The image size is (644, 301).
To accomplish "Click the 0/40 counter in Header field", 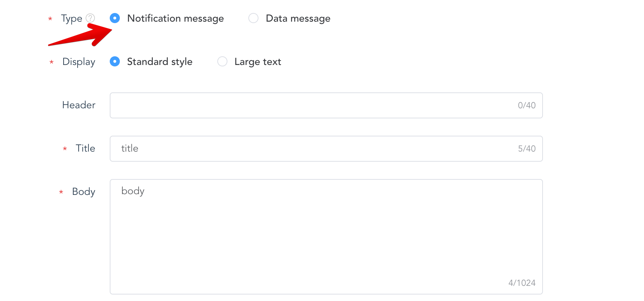I will point(526,105).
